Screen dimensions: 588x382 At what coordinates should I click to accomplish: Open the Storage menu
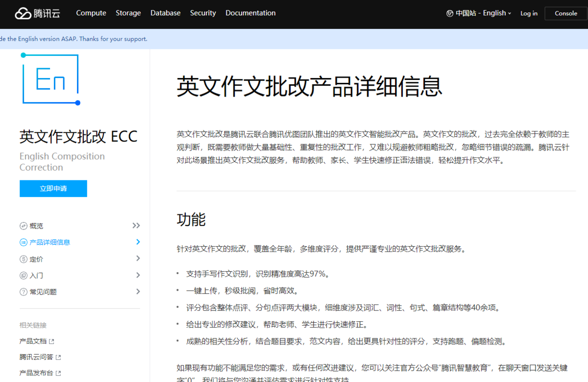[128, 13]
